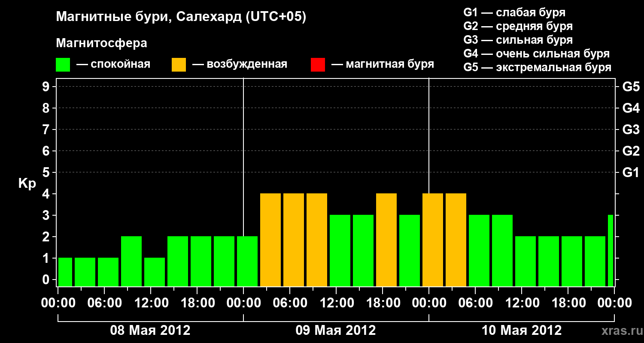Screen dimensions: 644x343
Task: Click the '06:00' time label for 09 Мая
Action: coord(290,303)
